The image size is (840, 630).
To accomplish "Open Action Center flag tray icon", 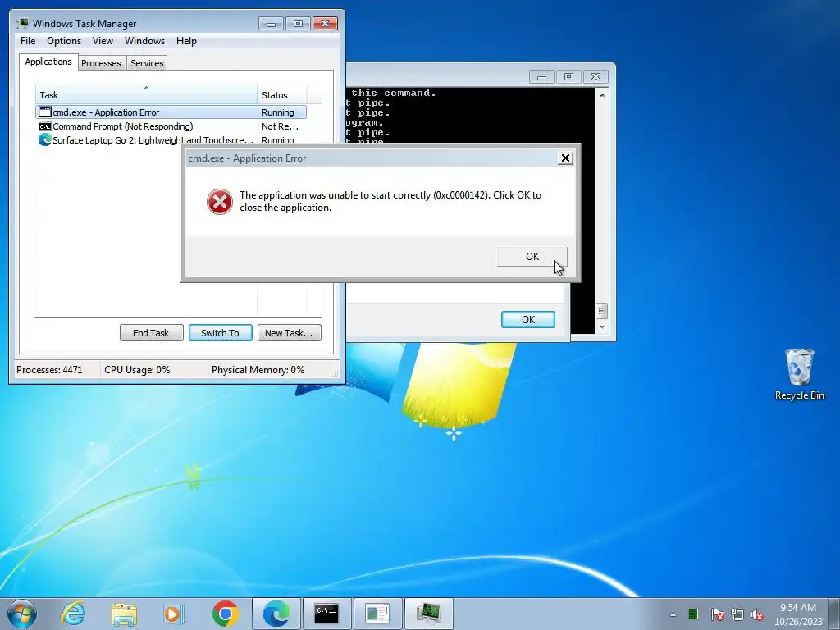I will (x=718, y=614).
